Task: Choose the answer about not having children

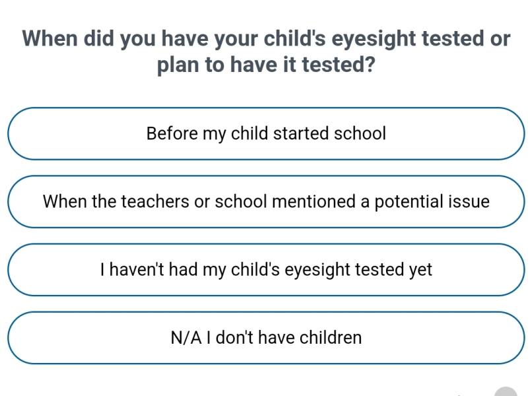Action: coord(266,337)
